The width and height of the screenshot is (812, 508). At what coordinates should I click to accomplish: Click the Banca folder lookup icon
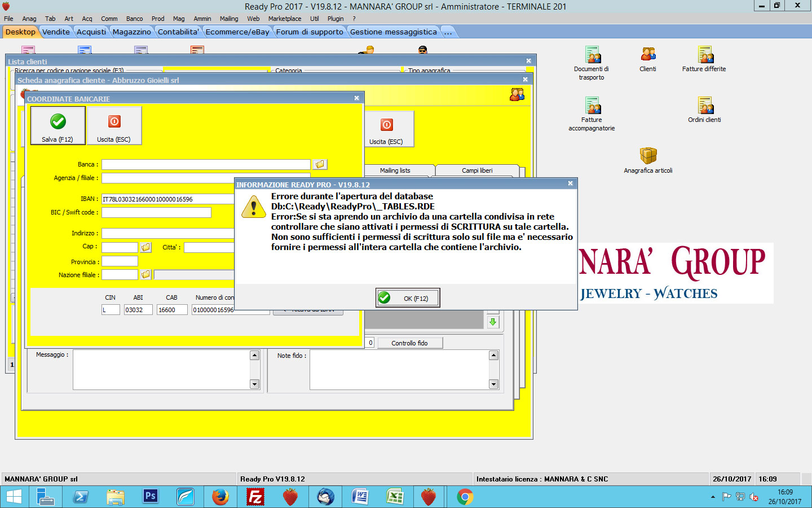tap(320, 164)
